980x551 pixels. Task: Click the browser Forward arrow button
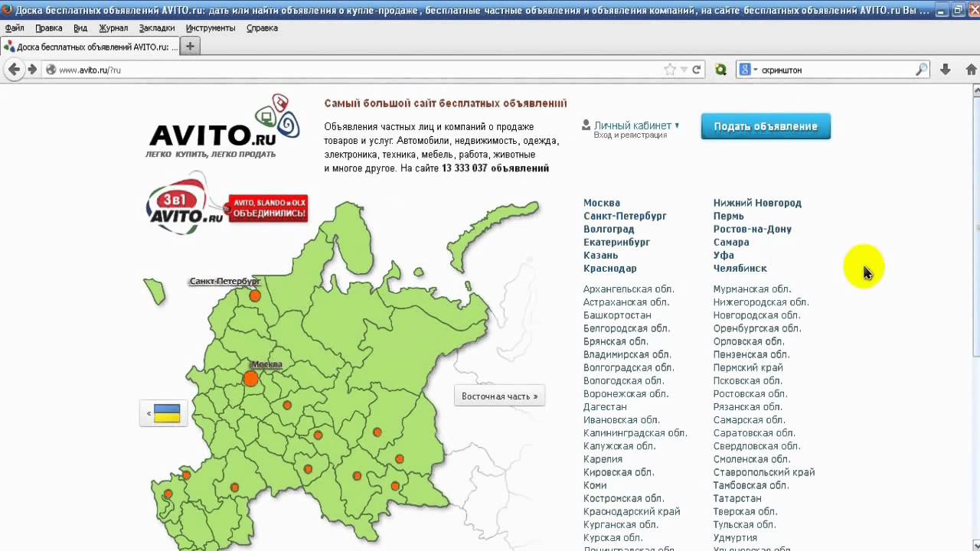tap(32, 70)
